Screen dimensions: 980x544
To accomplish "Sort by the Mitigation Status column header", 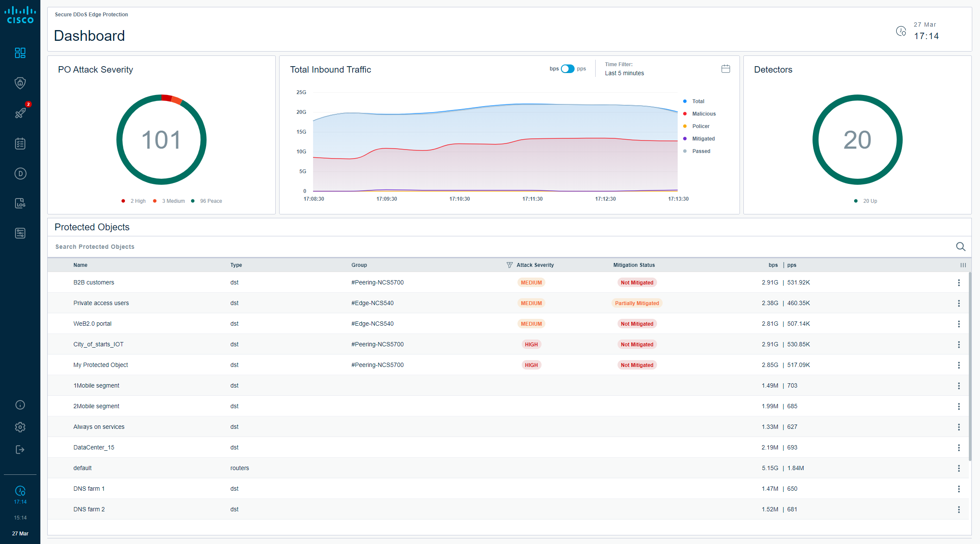I will (x=634, y=265).
